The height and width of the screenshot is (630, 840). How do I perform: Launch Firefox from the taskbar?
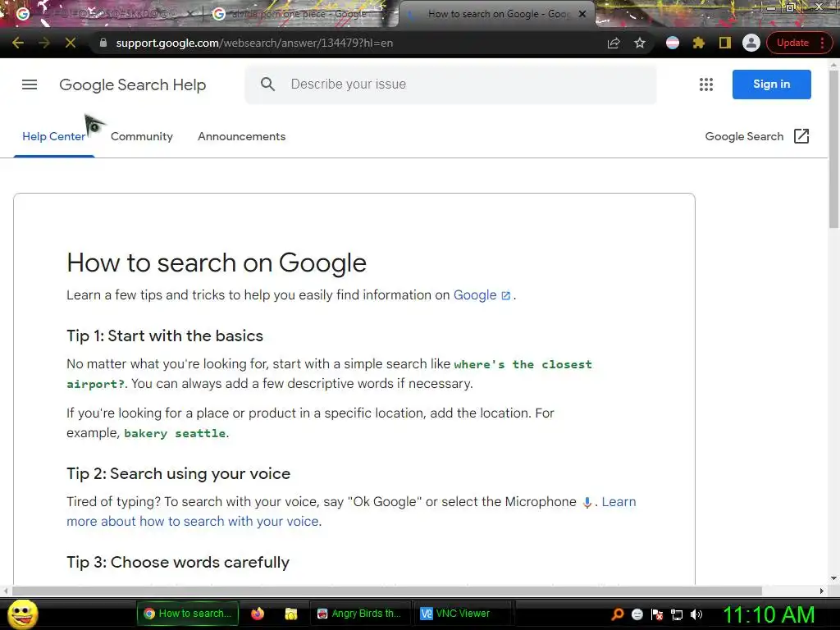click(x=258, y=614)
